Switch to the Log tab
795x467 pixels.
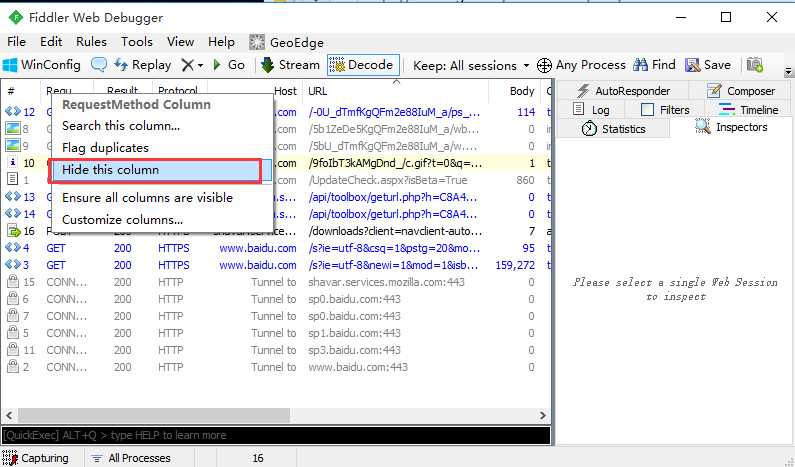click(x=591, y=110)
